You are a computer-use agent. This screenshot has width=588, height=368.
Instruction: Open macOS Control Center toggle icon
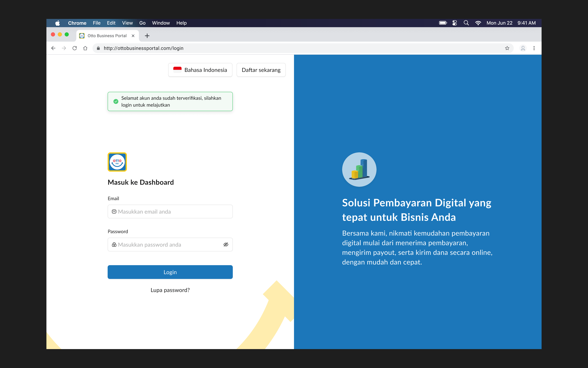[454, 23]
